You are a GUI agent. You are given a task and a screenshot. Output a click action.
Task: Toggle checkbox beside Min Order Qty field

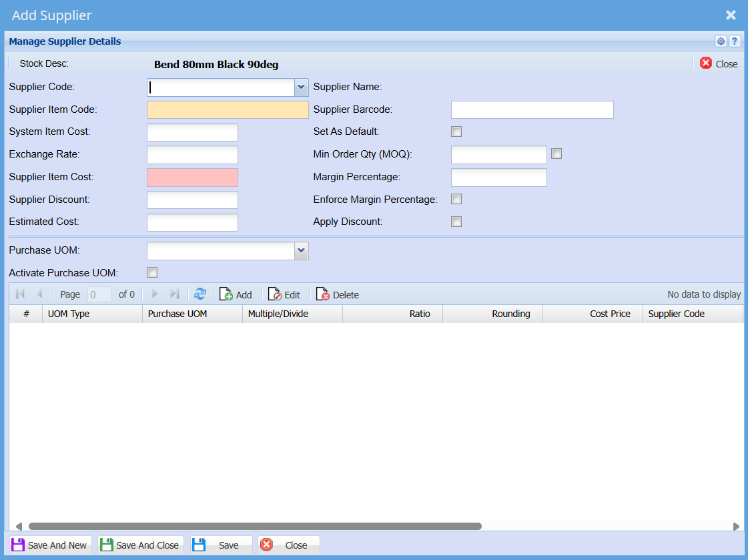click(556, 154)
